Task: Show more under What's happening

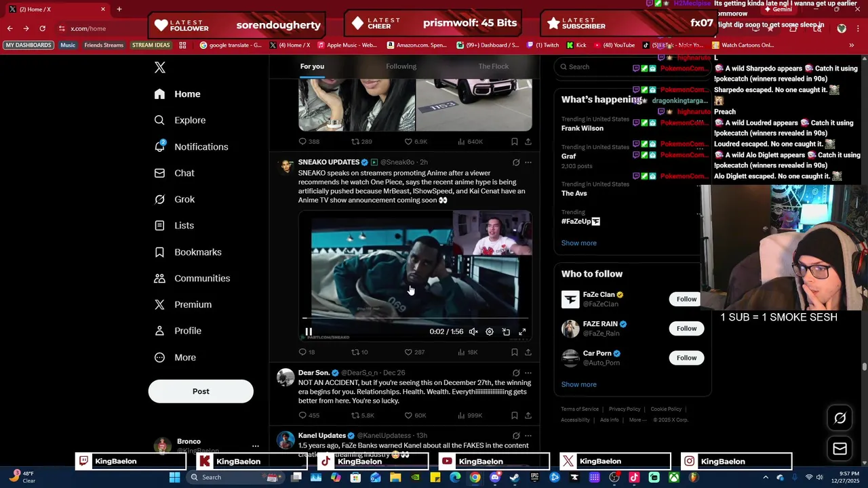Action: click(x=579, y=243)
